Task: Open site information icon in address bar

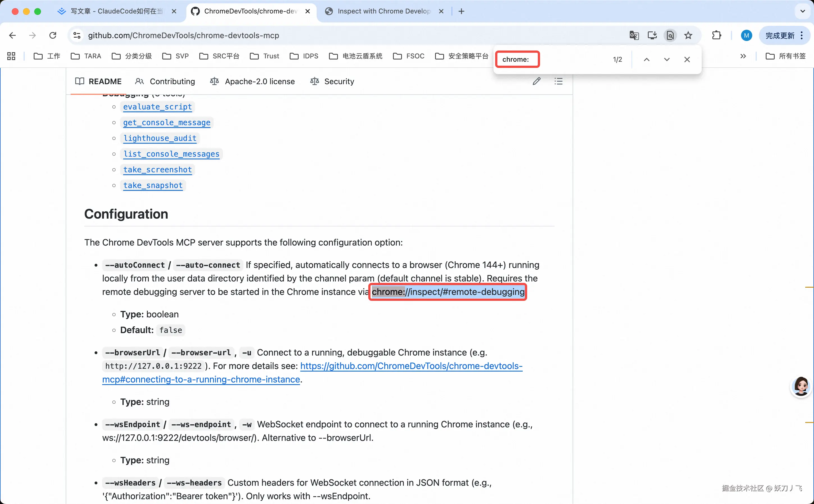Action: [x=77, y=35]
